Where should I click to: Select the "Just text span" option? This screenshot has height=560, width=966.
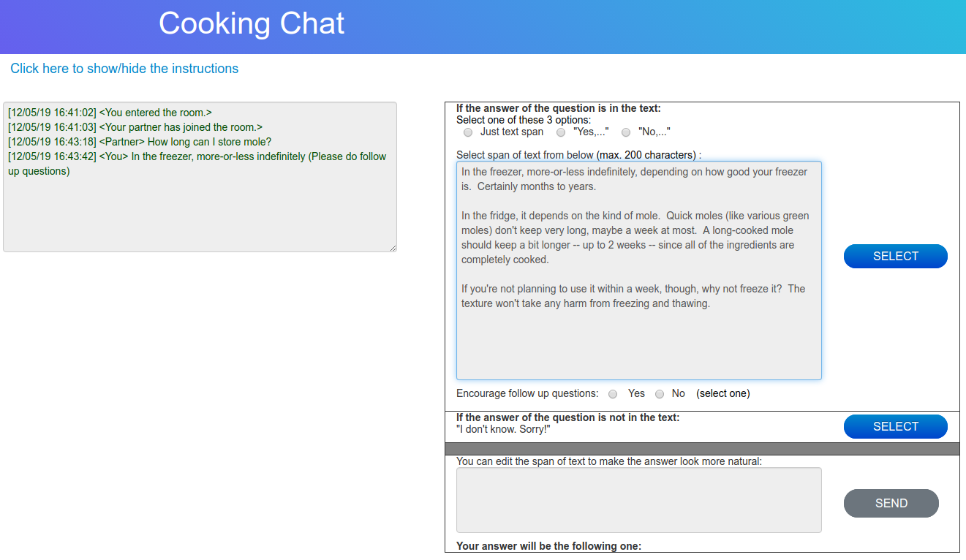pyautogui.click(x=468, y=132)
